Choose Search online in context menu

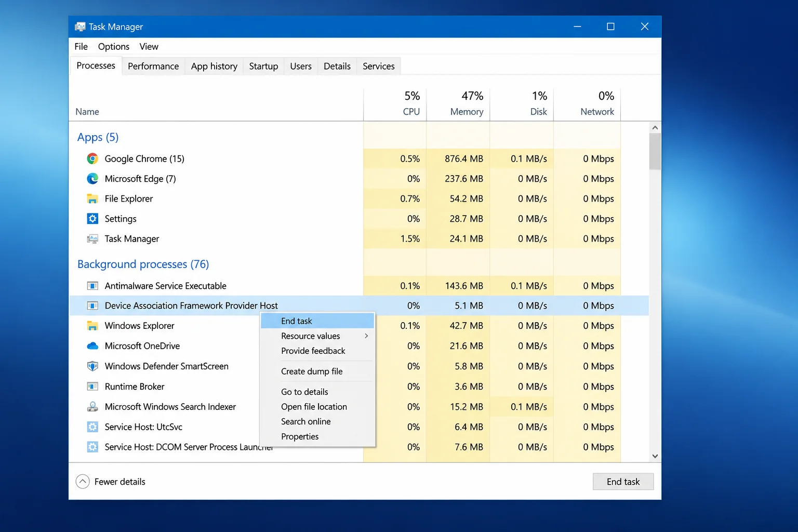[317, 421]
